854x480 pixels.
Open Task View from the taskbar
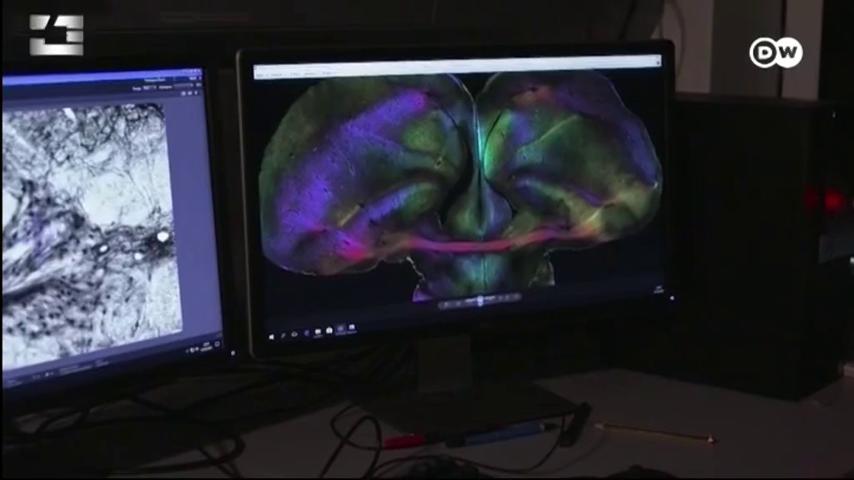(295, 334)
